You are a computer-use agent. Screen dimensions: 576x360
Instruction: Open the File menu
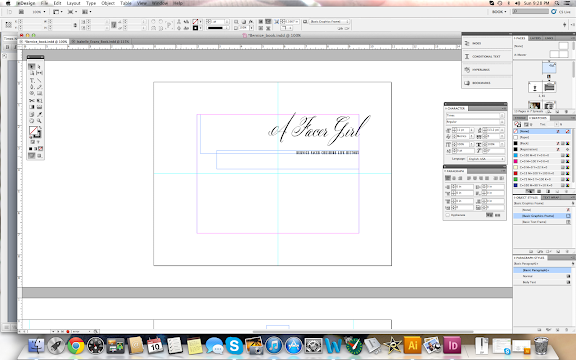pos(44,3)
